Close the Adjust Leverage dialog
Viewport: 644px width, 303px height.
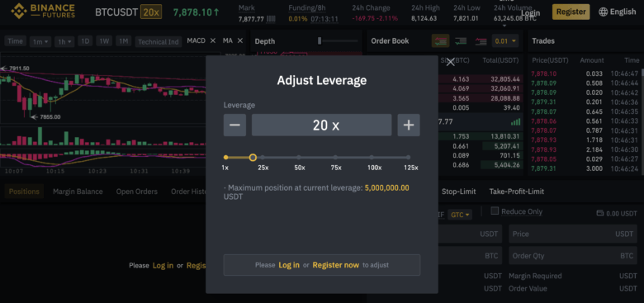tap(451, 62)
